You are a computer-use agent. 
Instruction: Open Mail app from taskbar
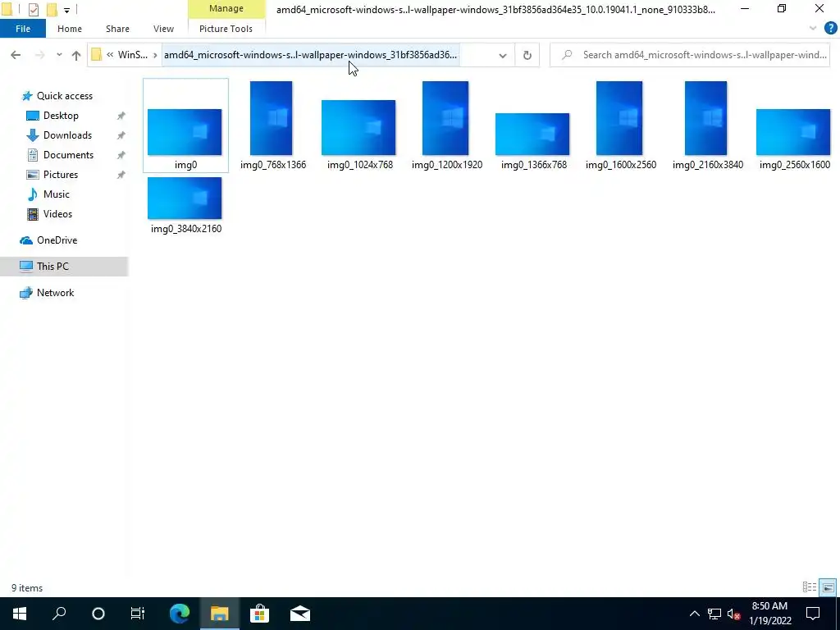click(300, 614)
